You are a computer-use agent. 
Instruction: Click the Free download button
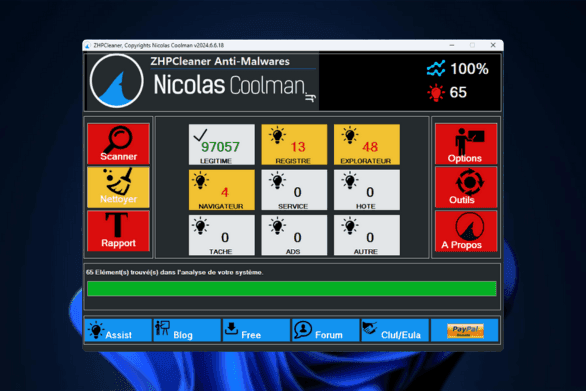[256, 330]
